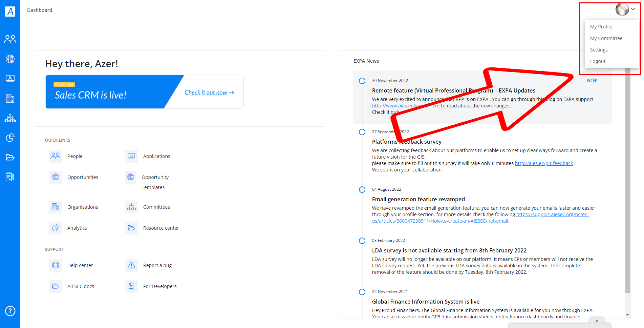Screen dimensions: 644x328
Task: Click Applications quick link icon
Action: [131, 156]
